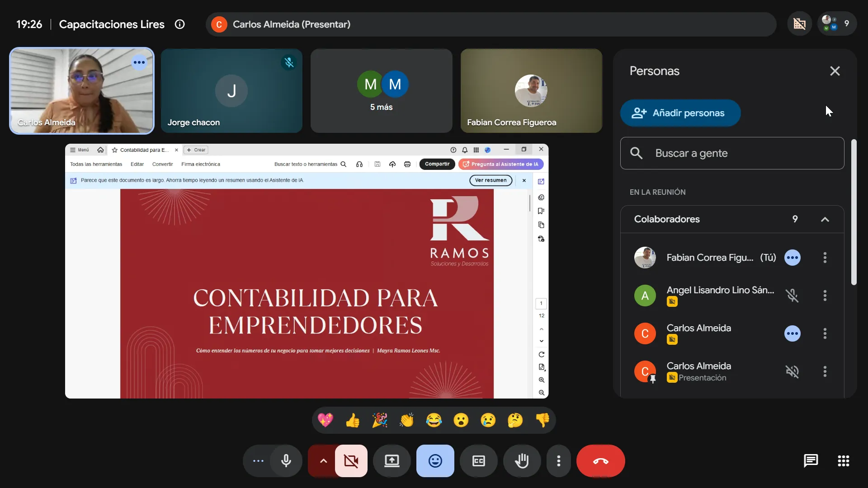868x488 pixels.
Task: Turn on closed captions
Action: coord(479,461)
